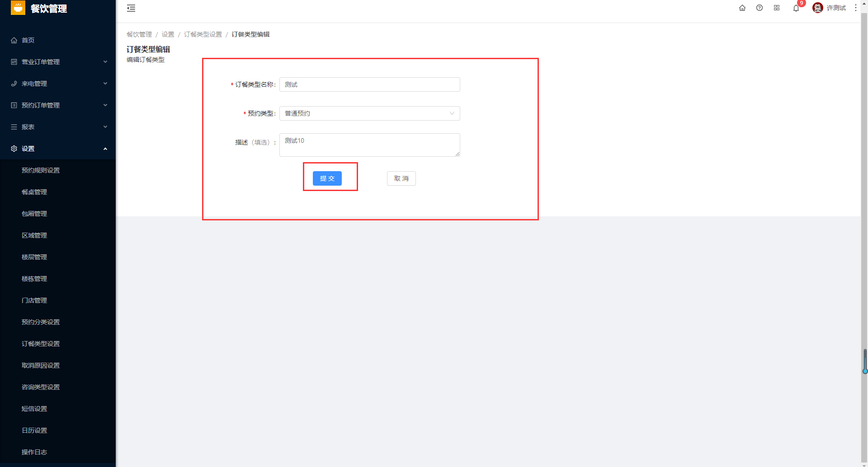
Task: Click the 订餐类型名称 input field
Action: pos(370,84)
